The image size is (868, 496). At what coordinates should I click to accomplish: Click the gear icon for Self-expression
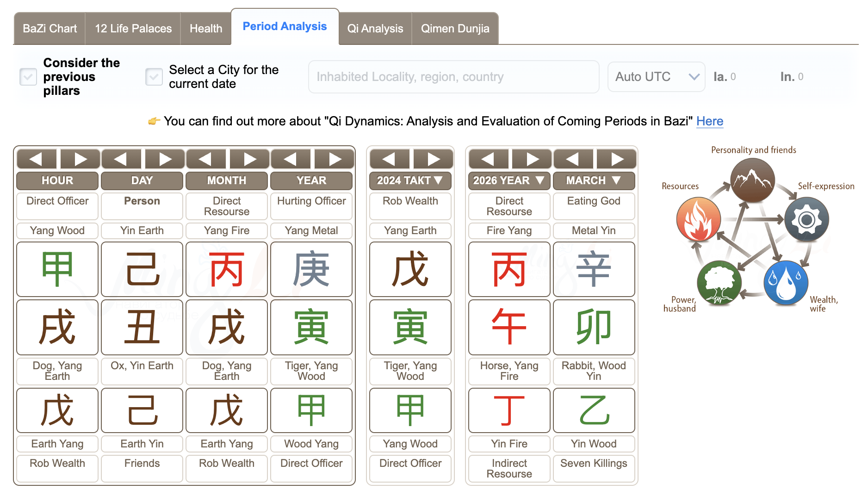point(807,219)
